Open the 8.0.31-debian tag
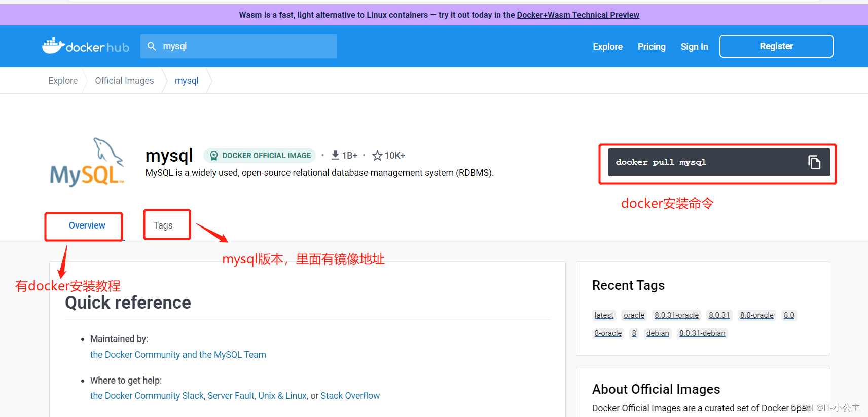This screenshot has width=868, height=417. tap(702, 333)
